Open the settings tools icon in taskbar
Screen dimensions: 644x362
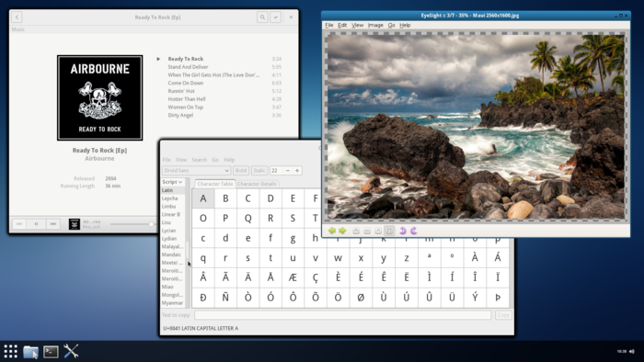coord(71,351)
